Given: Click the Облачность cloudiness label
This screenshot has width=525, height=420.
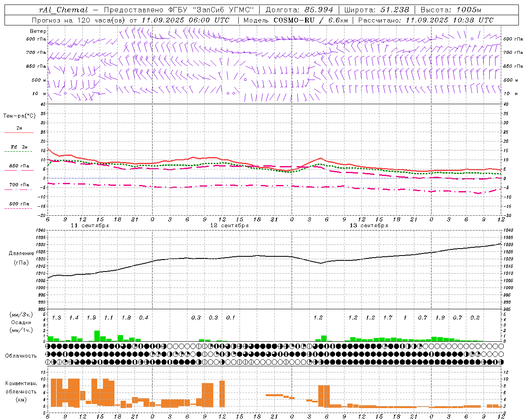Looking at the screenshot, I should (x=21, y=356).
